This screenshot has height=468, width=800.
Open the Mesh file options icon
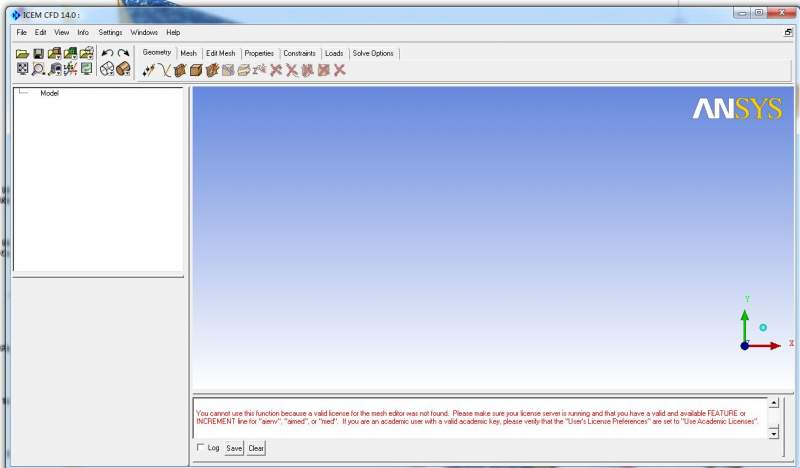(70, 53)
